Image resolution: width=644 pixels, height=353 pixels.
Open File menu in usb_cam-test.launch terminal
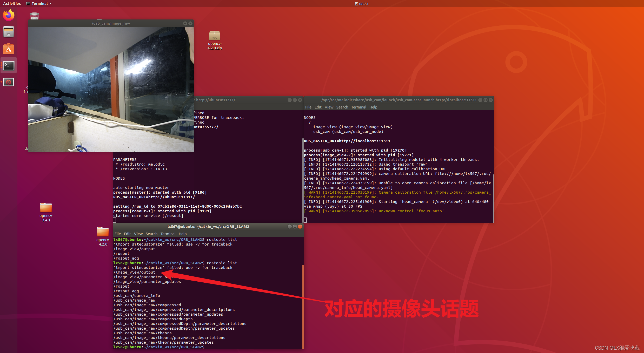[x=308, y=107]
